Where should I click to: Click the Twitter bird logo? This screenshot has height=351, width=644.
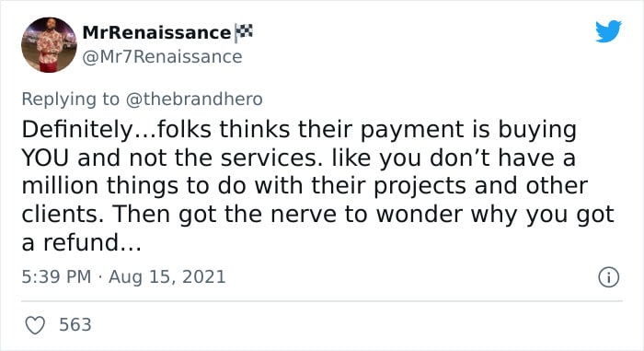[608, 30]
